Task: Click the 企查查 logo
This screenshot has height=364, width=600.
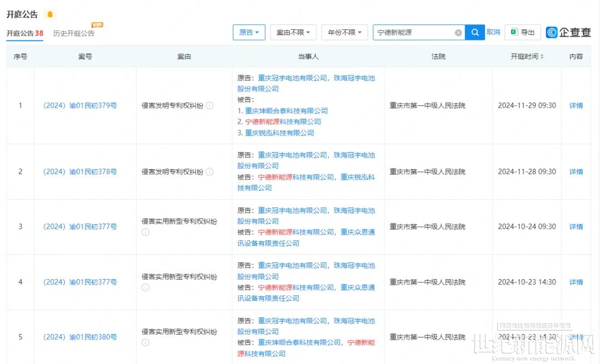Action: 568,33
